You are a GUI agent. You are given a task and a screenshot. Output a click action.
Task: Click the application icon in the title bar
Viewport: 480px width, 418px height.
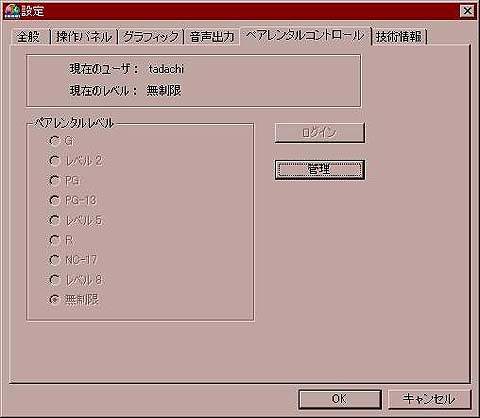pos(12,11)
